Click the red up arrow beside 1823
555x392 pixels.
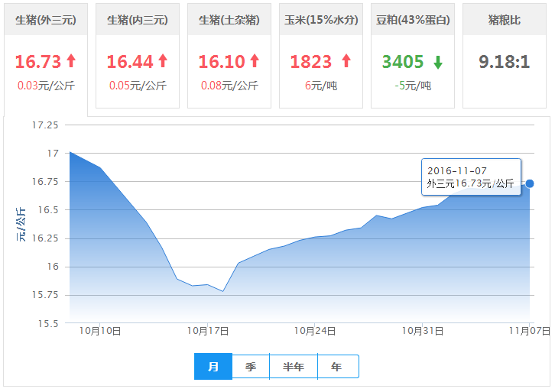[346, 61]
